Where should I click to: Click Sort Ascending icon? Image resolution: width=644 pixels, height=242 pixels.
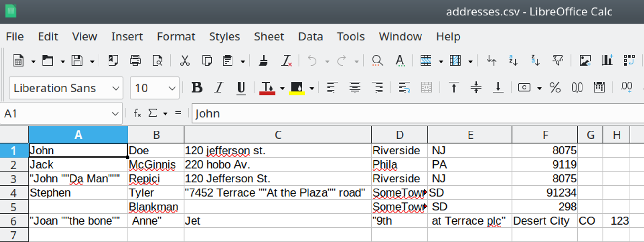coord(513,61)
